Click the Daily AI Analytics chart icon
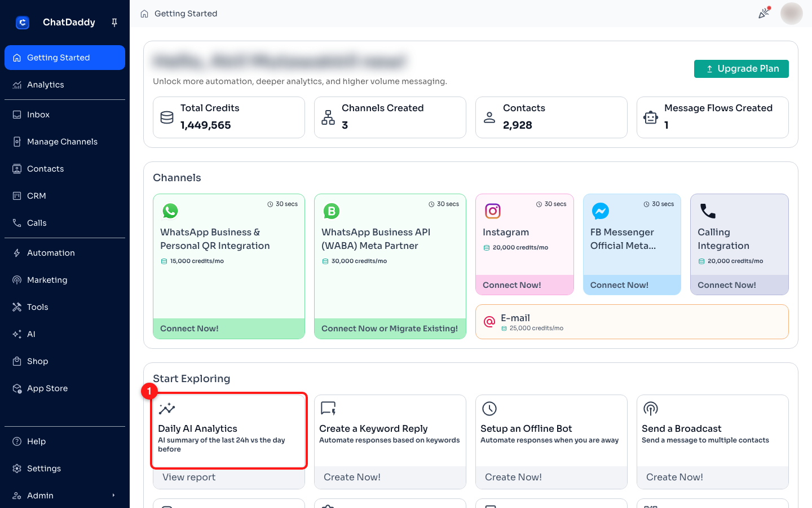Viewport: 812px width, 508px height. (167, 408)
